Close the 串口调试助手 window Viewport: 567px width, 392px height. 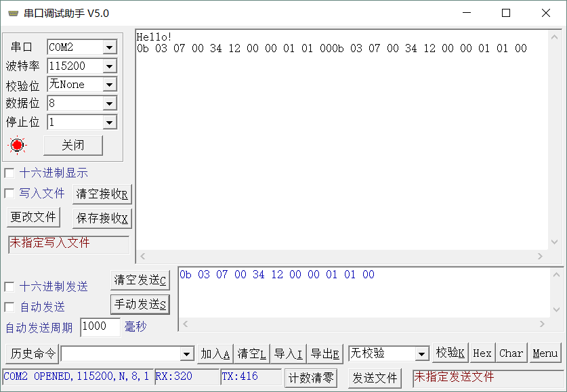point(546,13)
